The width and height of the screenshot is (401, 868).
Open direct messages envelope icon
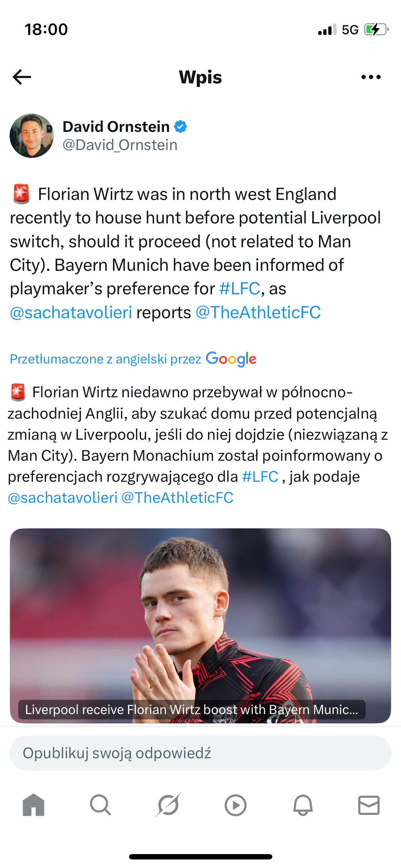(369, 805)
